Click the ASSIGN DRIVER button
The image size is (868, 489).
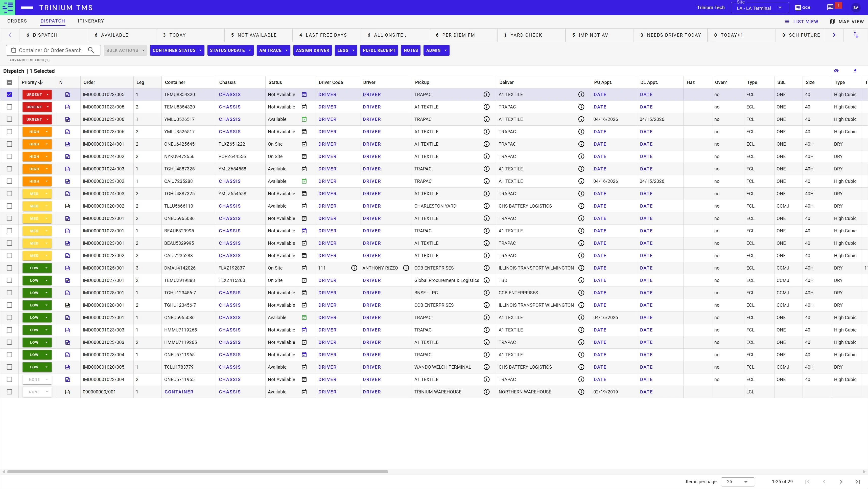pos(312,50)
